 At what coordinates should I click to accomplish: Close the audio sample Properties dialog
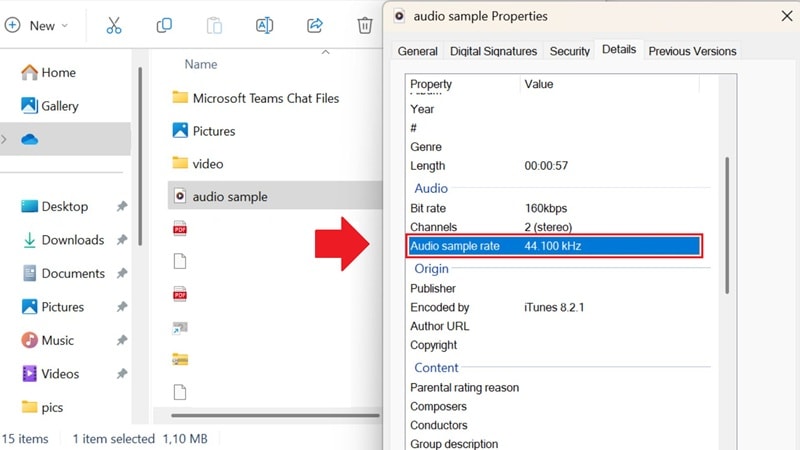(x=786, y=16)
